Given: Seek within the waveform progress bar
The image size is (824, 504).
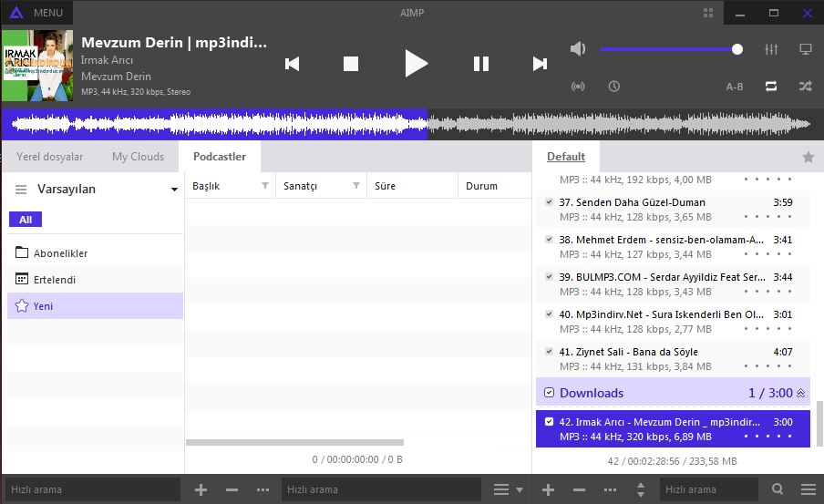Looking at the screenshot, I should [412, 125].
